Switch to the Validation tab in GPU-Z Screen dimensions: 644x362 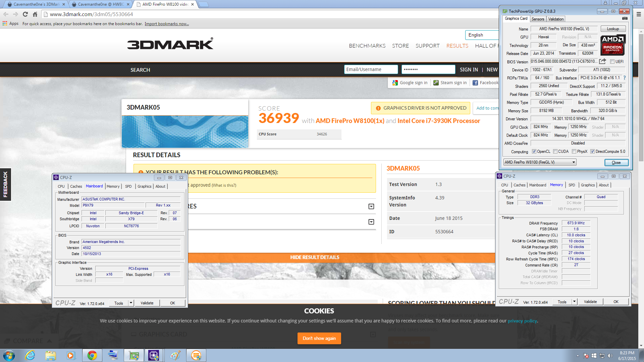[556, 19]
